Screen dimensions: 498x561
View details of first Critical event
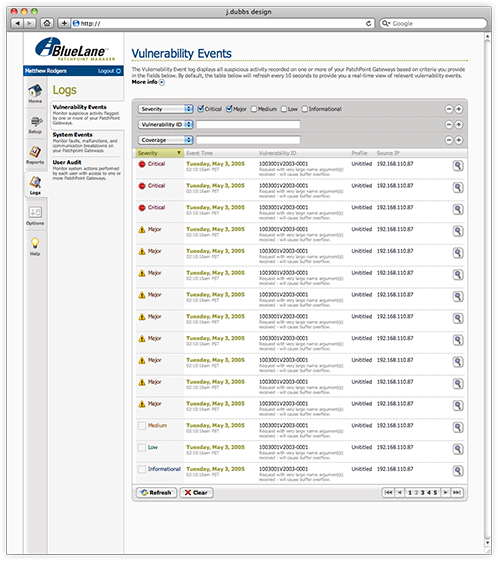458,166
